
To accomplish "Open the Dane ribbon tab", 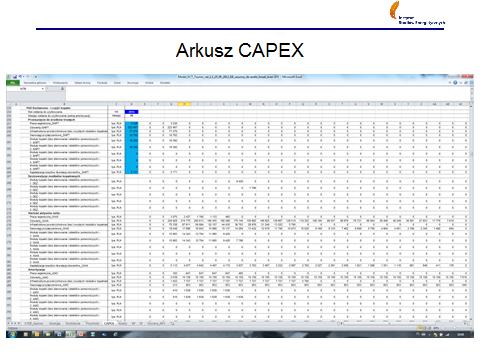I will pyautogui.click(x=117, y=83).
